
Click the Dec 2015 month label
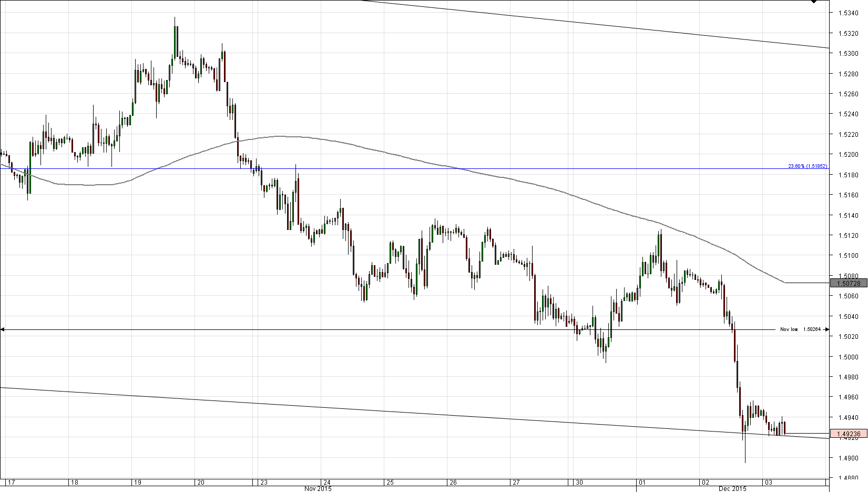coord(732,489)
